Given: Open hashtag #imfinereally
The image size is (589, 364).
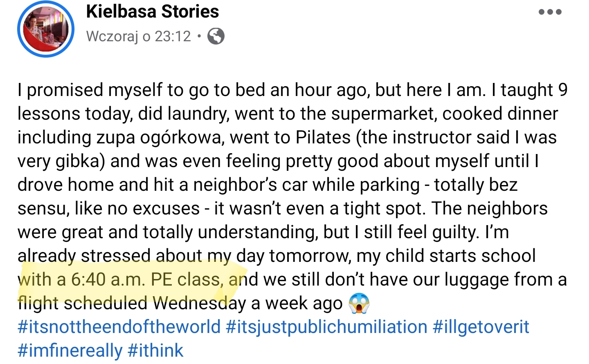Looking at the screenshot, I should pyautogui.click(x=70, y=351).
